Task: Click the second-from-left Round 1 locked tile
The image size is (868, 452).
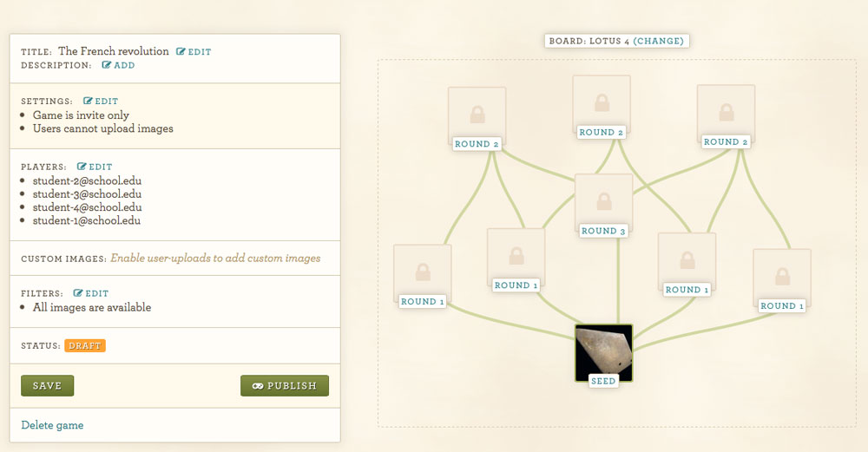Action: pos(516,258)
